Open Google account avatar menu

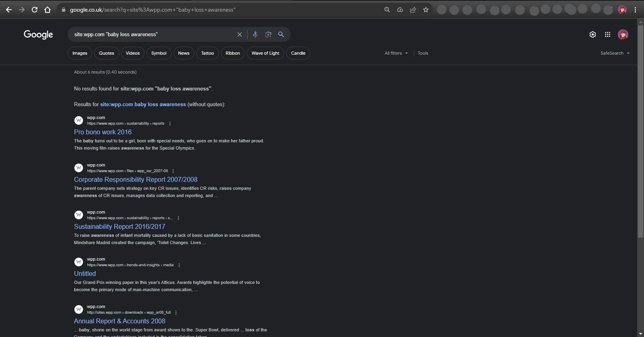point(623,35)
